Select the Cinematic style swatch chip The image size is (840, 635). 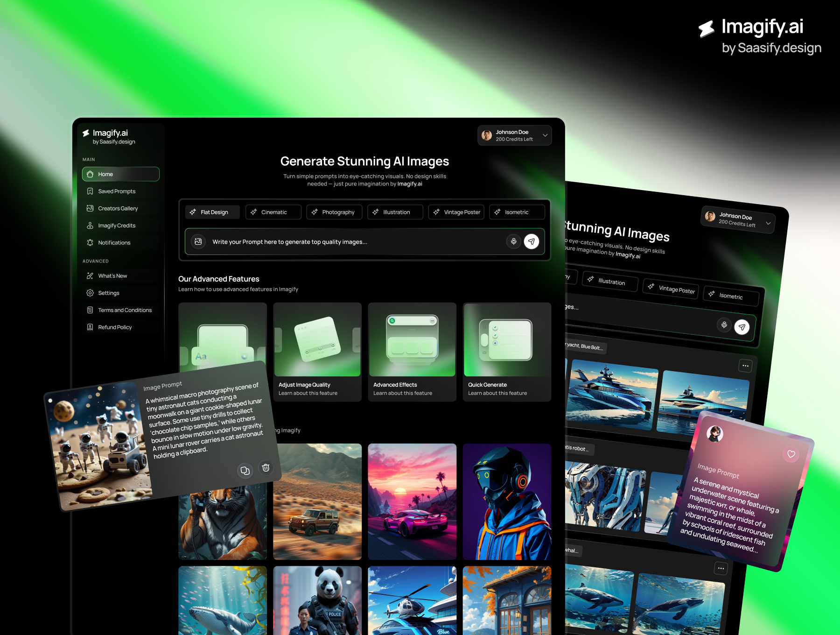[x=273, y=212]
